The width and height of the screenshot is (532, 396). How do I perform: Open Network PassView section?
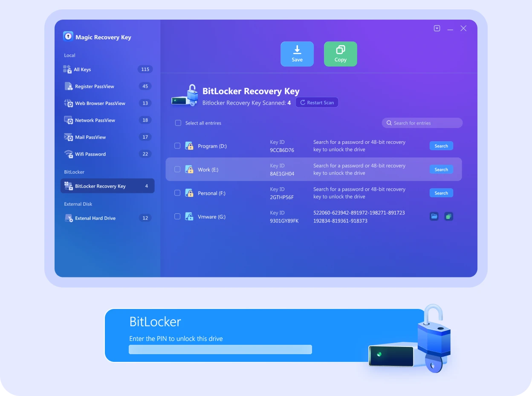pos(107,120)
